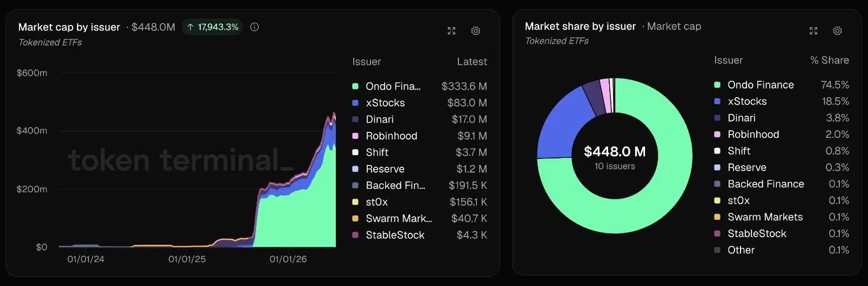Click the Ondo Finance legend entry in Market share
Screen dimensions: 868x286
click(781, 85)
